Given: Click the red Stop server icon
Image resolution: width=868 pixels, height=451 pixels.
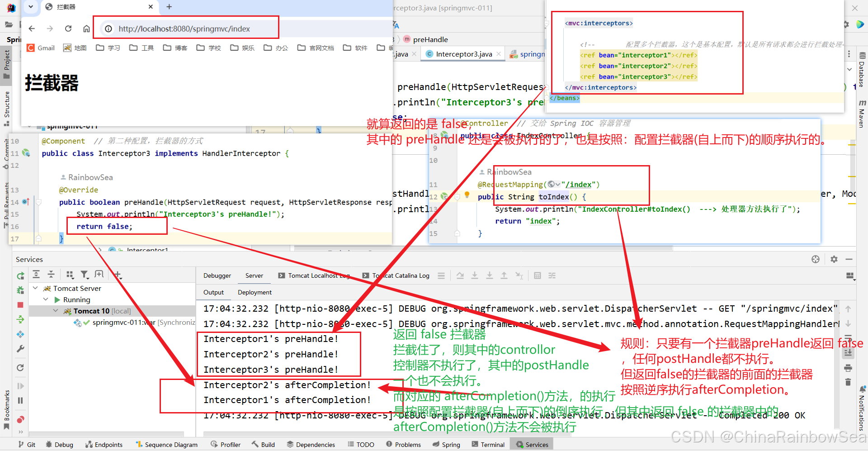Looking at the screenshot, I should pos(20,305).
